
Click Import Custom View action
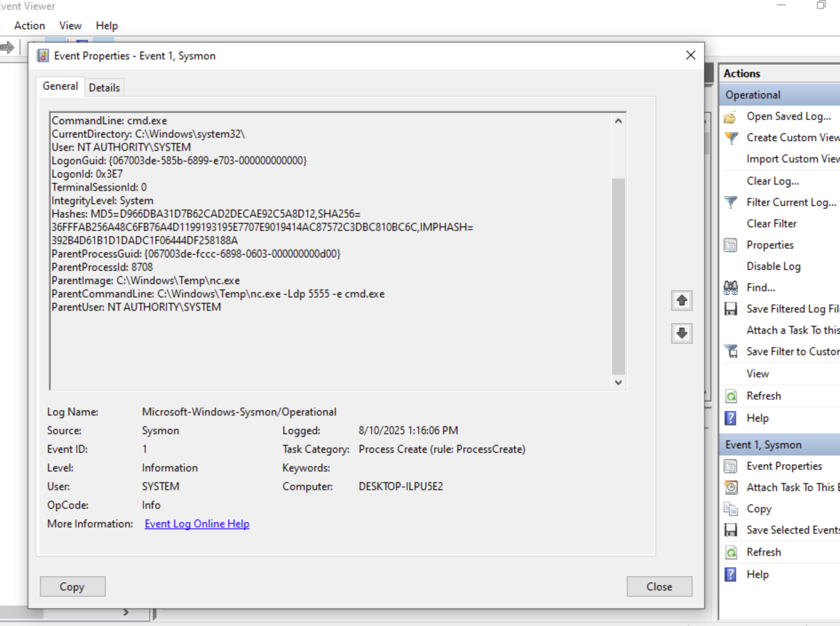(x=793, y=159)
